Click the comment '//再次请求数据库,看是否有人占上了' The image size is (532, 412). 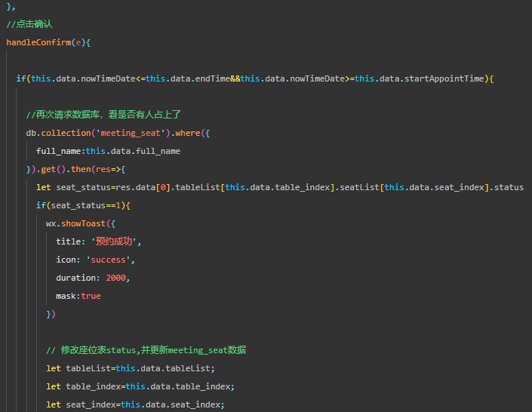[x=103, y=115]
